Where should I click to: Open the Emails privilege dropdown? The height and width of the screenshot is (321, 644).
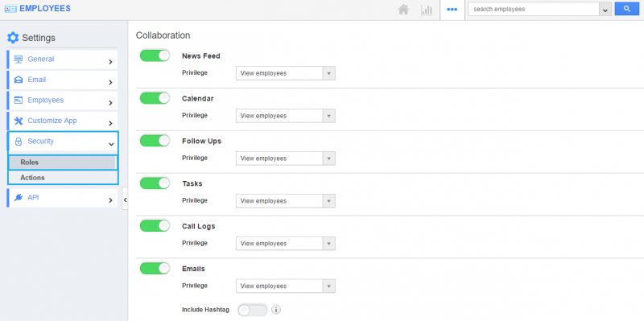click(286, 286)
